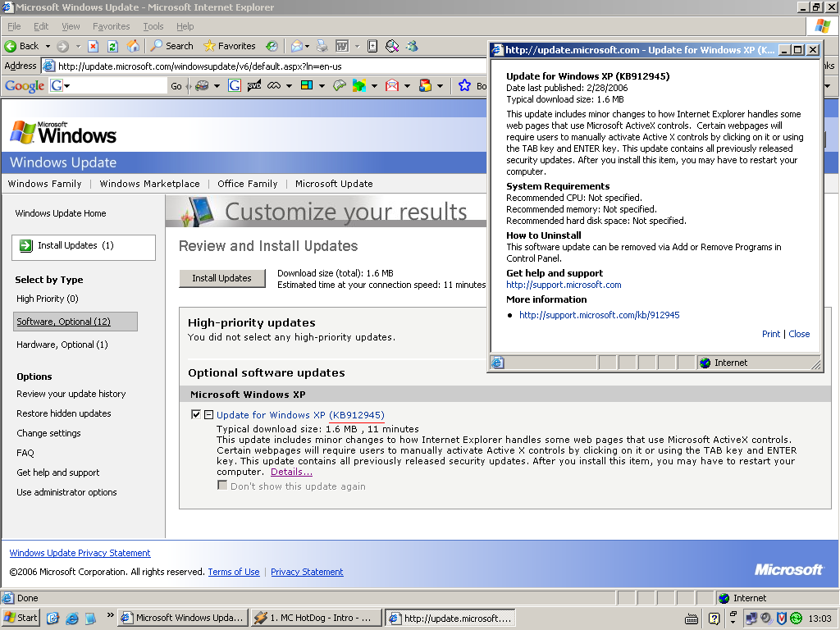Click the Google toolbar spell-check wave icon
This screenshot has height=630, width=840.
[274, 85]
